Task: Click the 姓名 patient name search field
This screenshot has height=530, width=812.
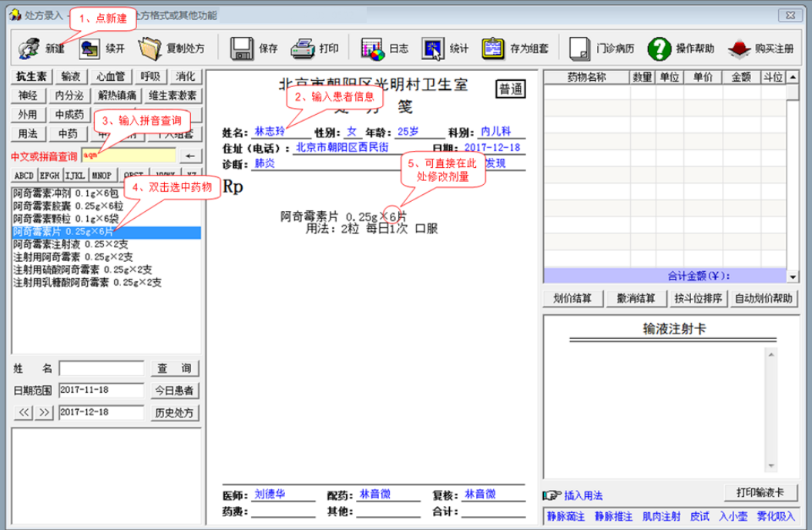Action: (x=102, y=368)
